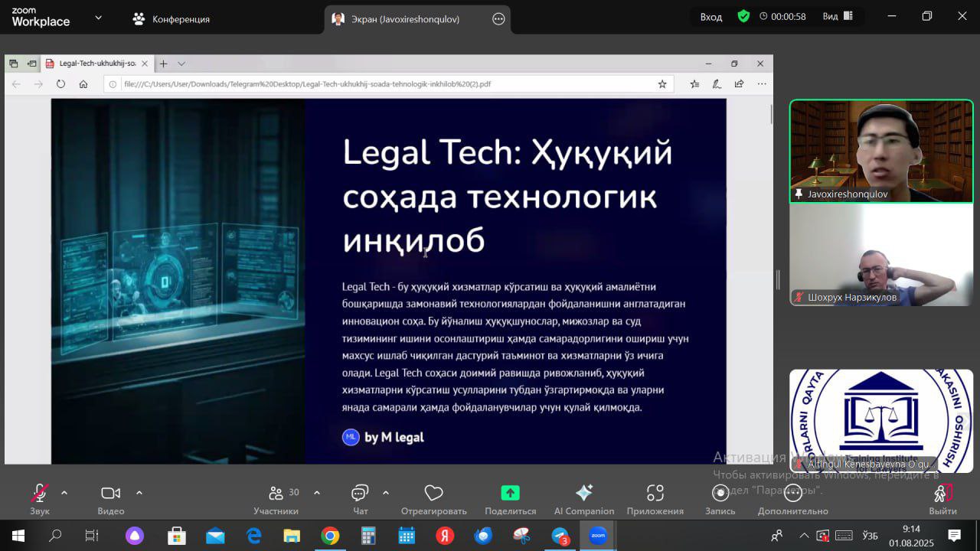The height and width of the screenshot is (551, 980).
Task: Select the Экран (Javoxireshonqulov) tab
Action: tap(405, 19)
